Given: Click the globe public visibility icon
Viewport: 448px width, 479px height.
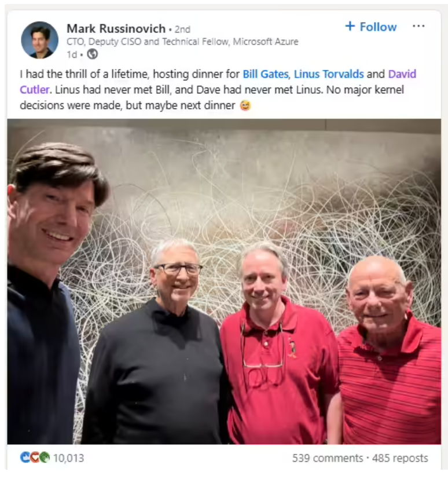Looking at the screenshot, I should [92, 54].
